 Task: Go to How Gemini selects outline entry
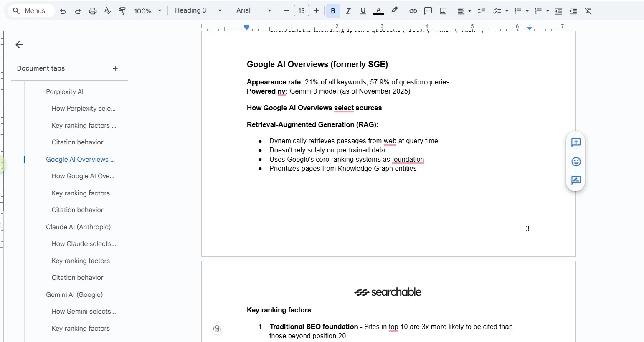tap(84, 311)
